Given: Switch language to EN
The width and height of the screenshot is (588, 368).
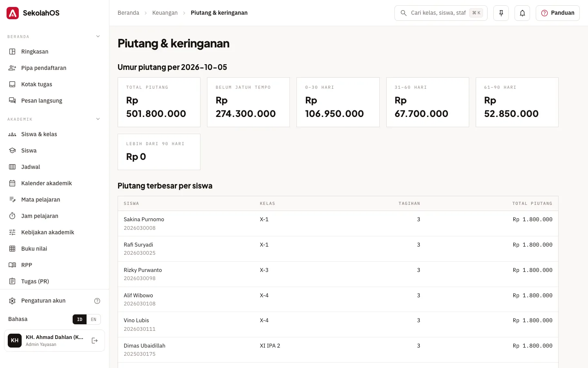Looking at the screenshot, I should coord(94,319).
